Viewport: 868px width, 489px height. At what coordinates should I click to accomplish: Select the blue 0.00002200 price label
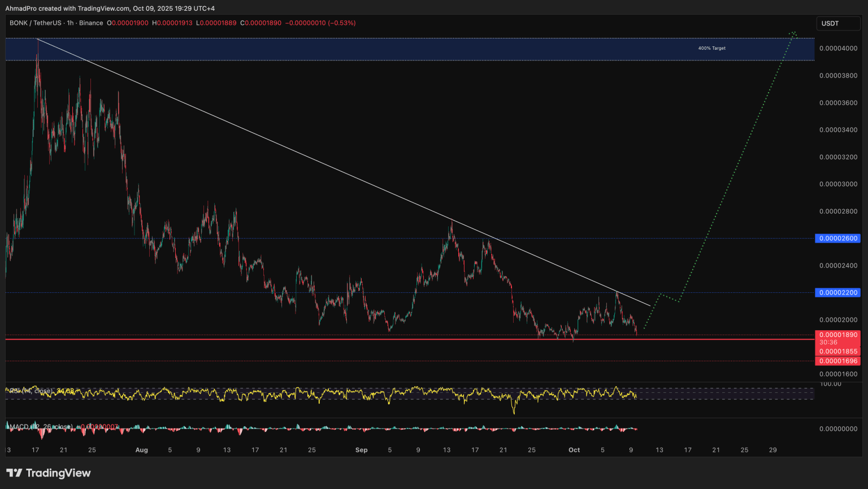click(x=837, y=293)
